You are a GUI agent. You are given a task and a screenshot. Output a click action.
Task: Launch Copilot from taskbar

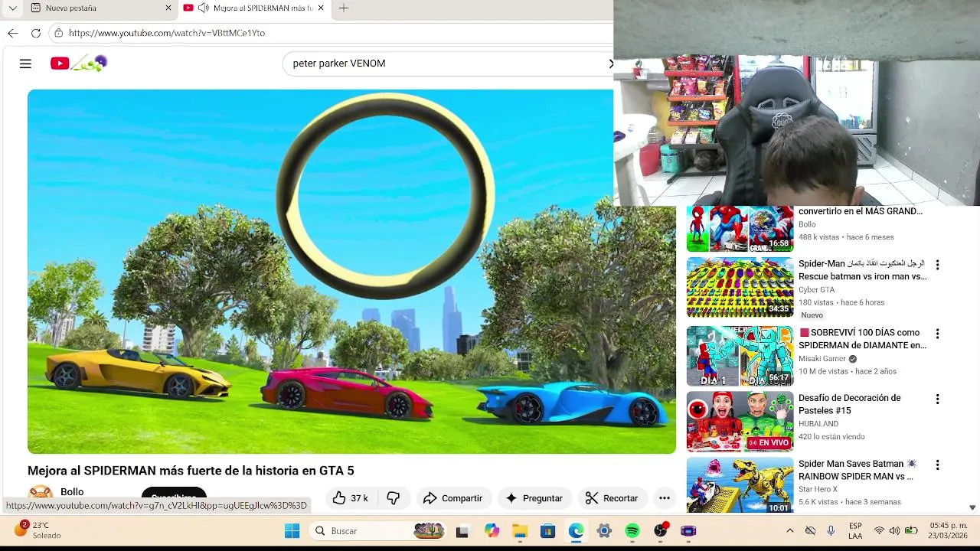[492, 530]
